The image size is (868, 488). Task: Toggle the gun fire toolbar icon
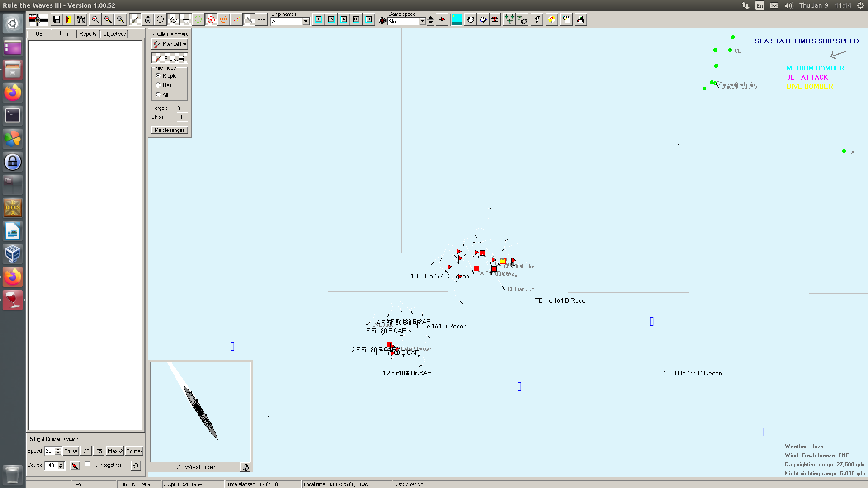click(135, 19)
